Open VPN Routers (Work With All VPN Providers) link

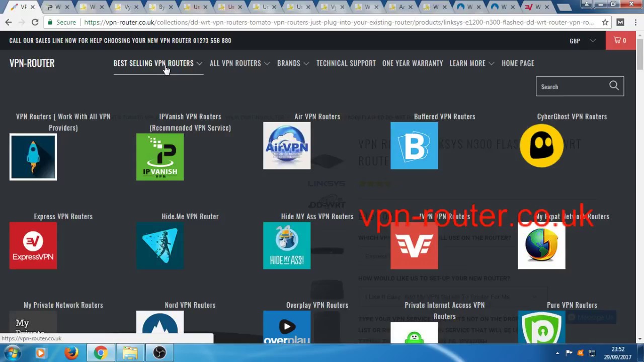[63, 122]
